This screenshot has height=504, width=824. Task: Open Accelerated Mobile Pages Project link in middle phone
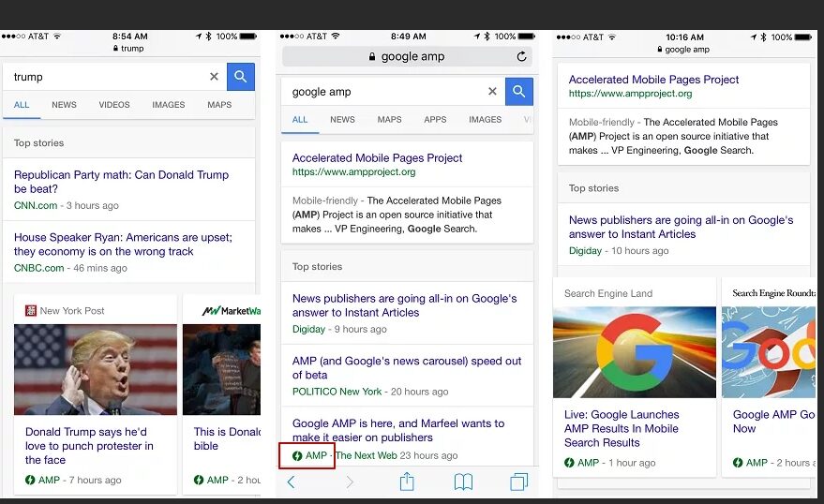377,158
